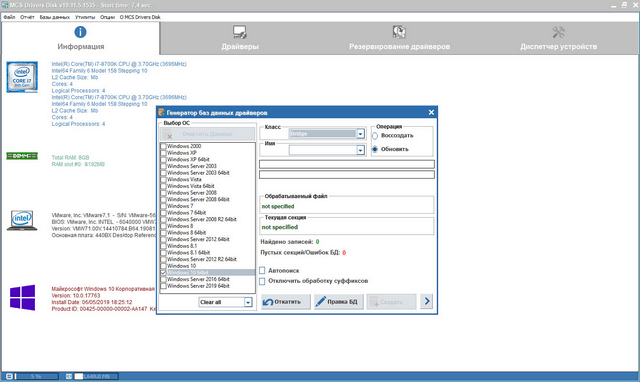The width and height of the screenshot is (640, 382).
Task: Click 'Install Date: 06/05/2019 18:25:12' text
Action: pos(92,302)
